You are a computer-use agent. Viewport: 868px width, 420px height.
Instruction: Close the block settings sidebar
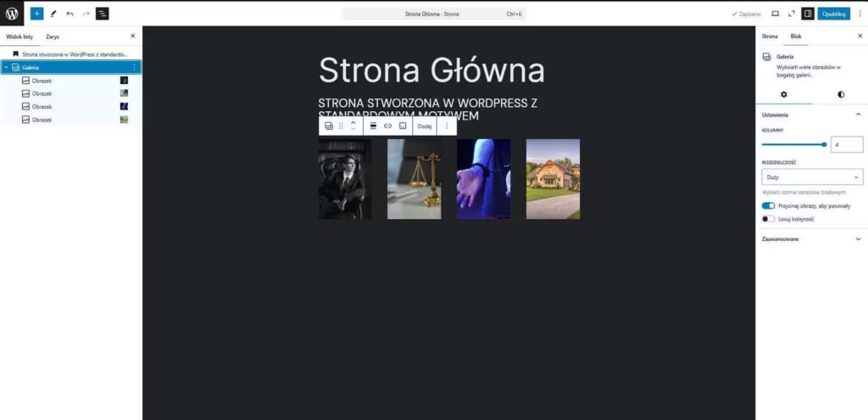860,36
